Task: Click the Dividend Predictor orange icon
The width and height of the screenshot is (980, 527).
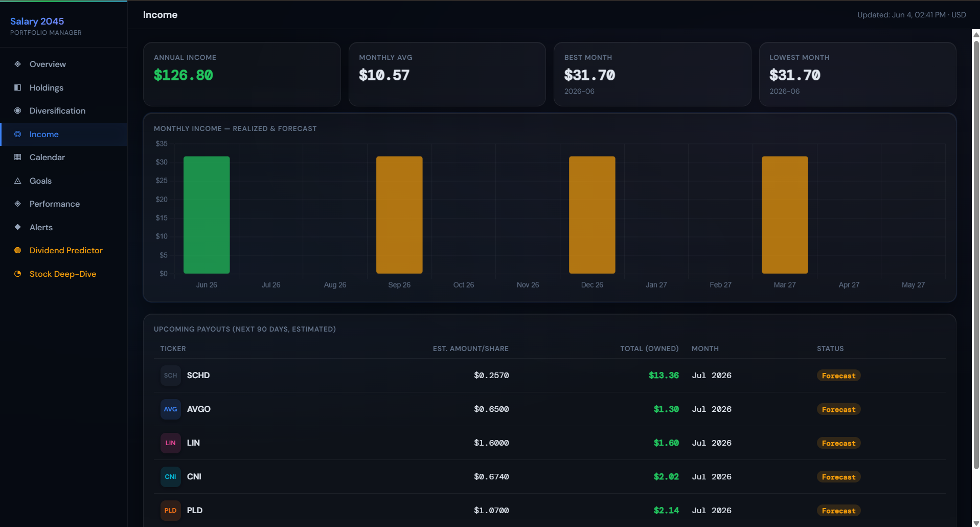Action: pyautogui.click(x=18, y=250)
